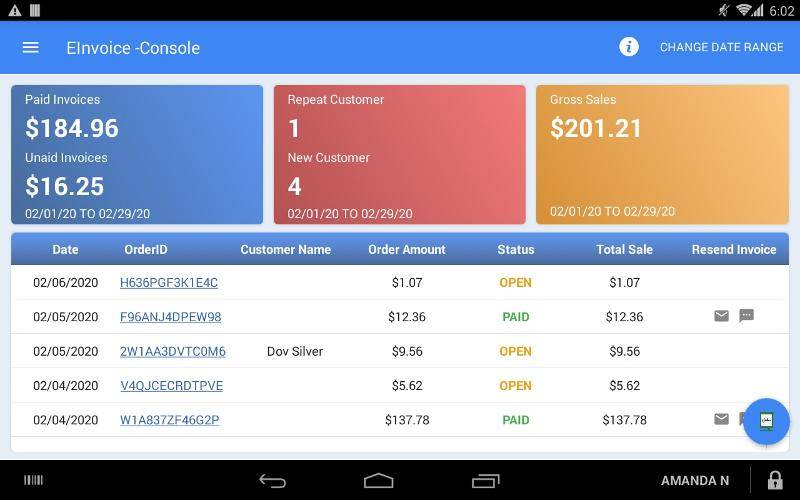Click the Order Amount column header
800x500 pixels.
pos(407,249)
